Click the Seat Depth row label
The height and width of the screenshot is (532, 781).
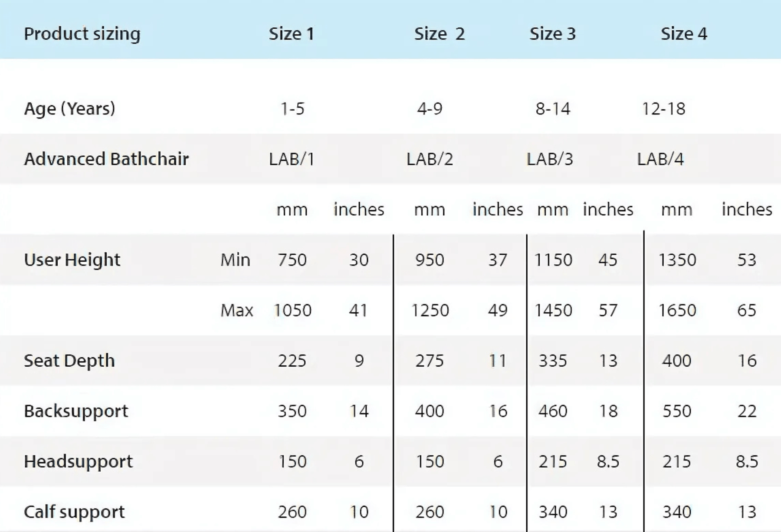pyautogui.click(x=69, y=361)
